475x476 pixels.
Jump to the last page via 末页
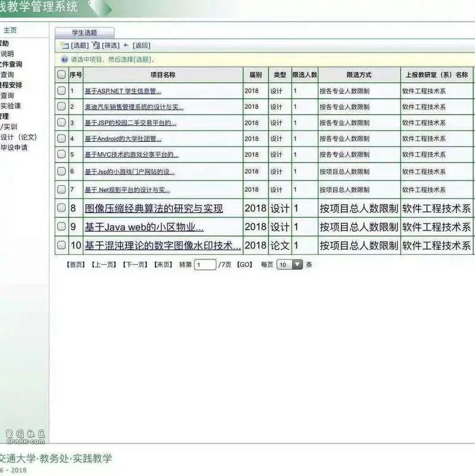[163, 264]
